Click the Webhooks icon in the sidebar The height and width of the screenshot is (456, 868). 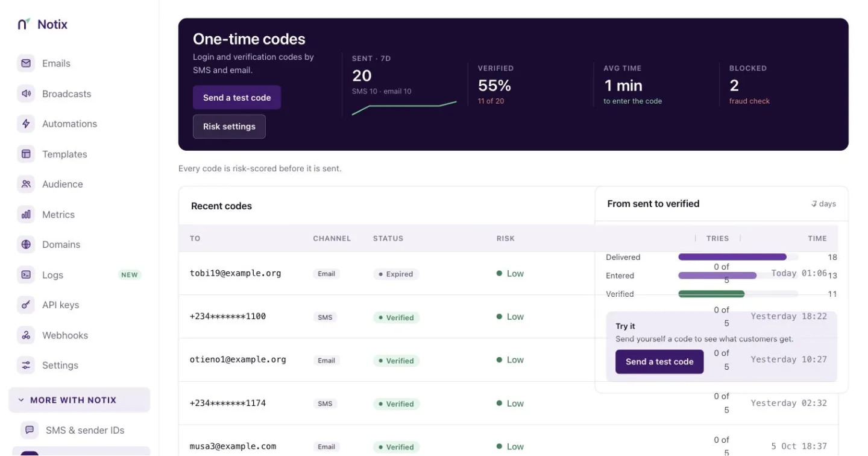click(26, 335)
